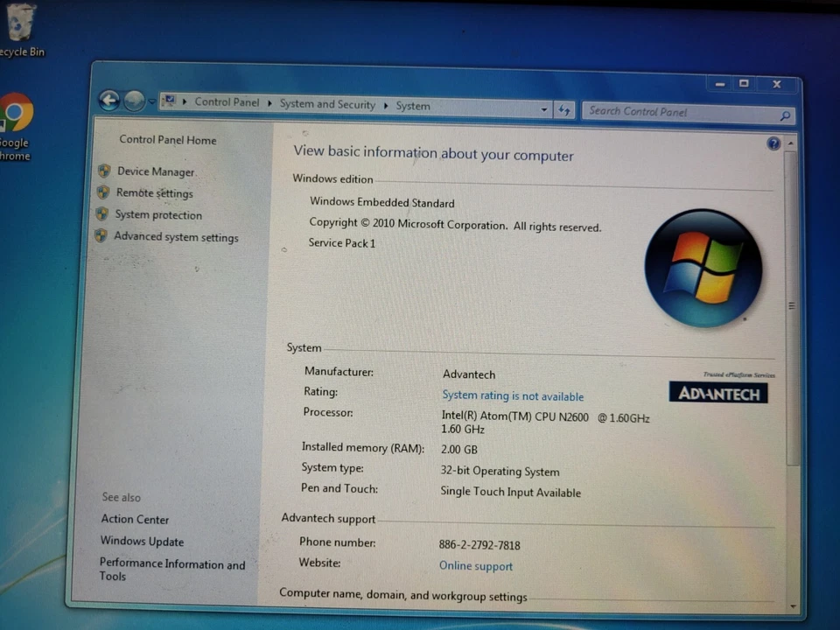Open recent pages chevron next to forward button
Viewport: 840px width, 630px height.
click(x=151, y=101)
